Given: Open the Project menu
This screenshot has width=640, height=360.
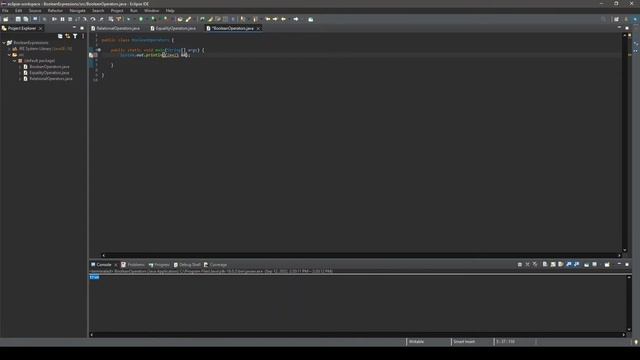Looking at the screenshot, I should click(117, 11).
